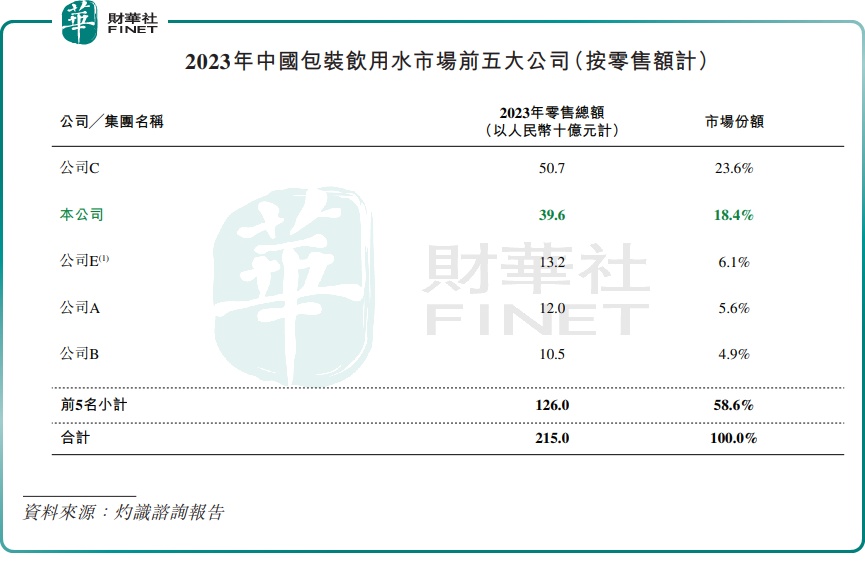This screenshot has height=573, width=865.
Task: Click the 市場份額 column header
Action: [x=734, y=121]
